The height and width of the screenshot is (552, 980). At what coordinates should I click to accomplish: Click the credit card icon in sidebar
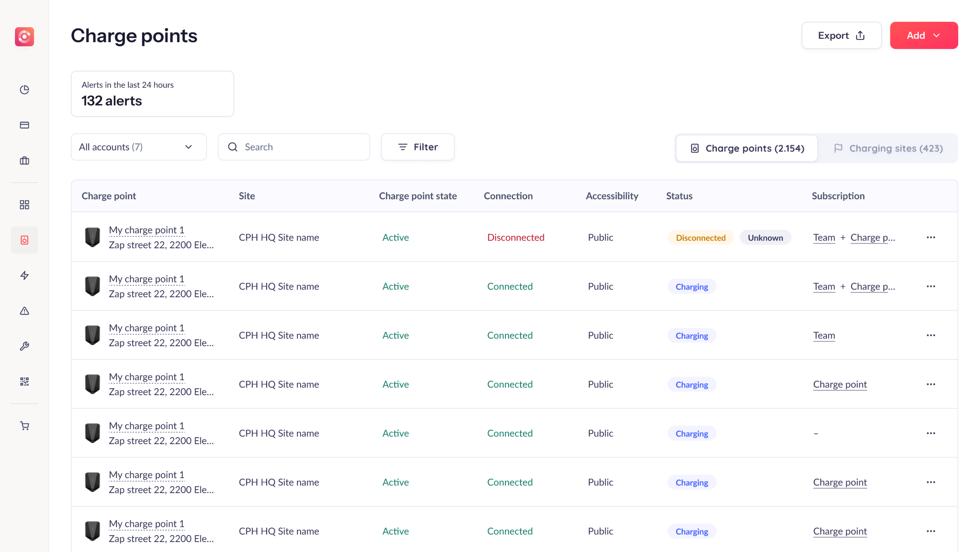24,125
